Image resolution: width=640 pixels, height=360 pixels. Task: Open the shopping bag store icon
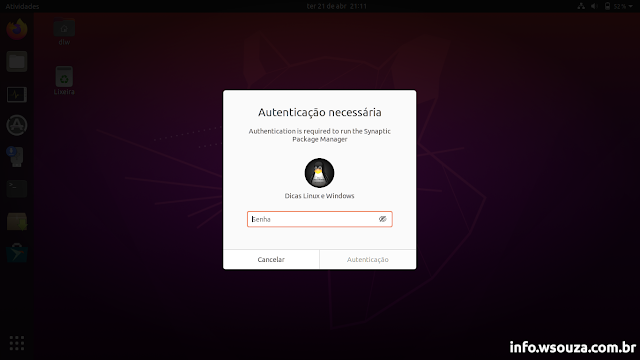click(17, 253)
